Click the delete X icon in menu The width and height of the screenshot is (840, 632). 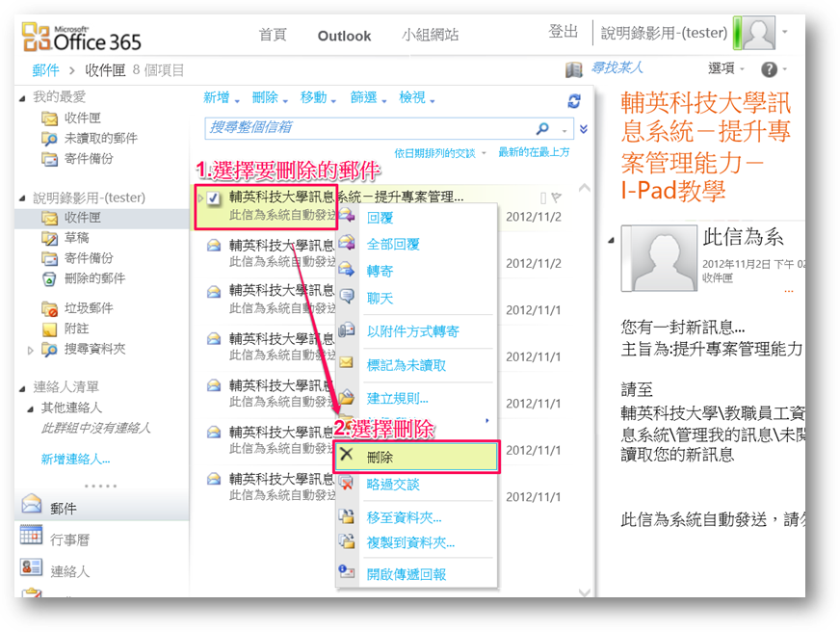347,454
